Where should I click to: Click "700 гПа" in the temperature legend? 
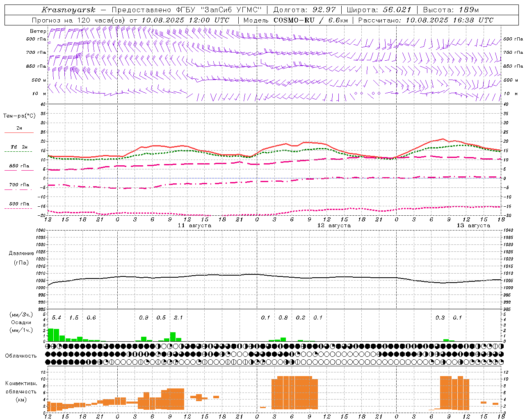click(x=19, y=185)
